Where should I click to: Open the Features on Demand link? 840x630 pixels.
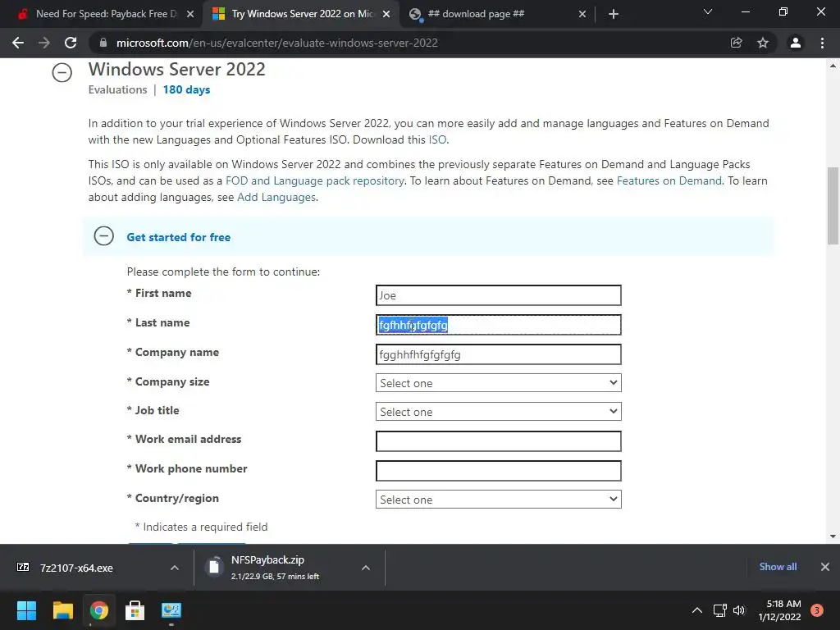(x=669, y=181)
